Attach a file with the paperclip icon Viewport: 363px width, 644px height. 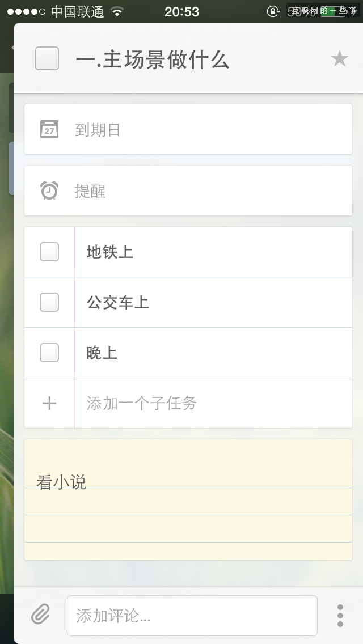[x=40, y=615]
